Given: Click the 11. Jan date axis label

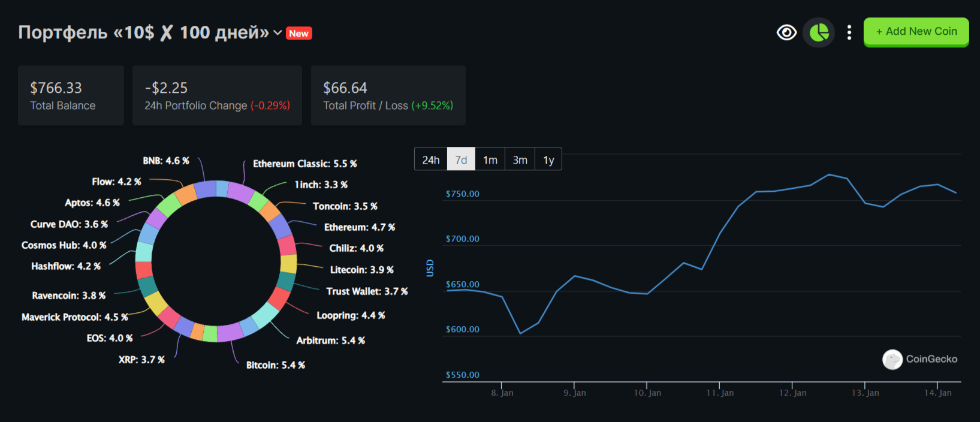Looking at the screenshot, I should (x=720, y=393).
